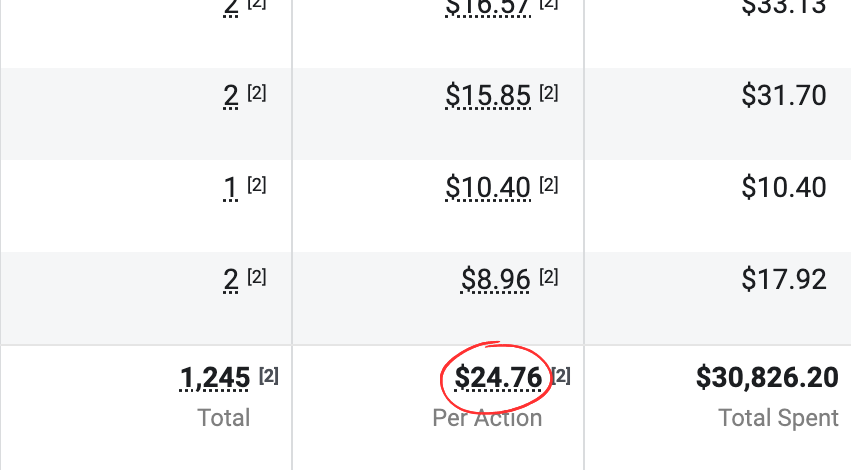
Task: Open footnote [2] beside count in $8.96 row
Action: [x=257, y=277]
